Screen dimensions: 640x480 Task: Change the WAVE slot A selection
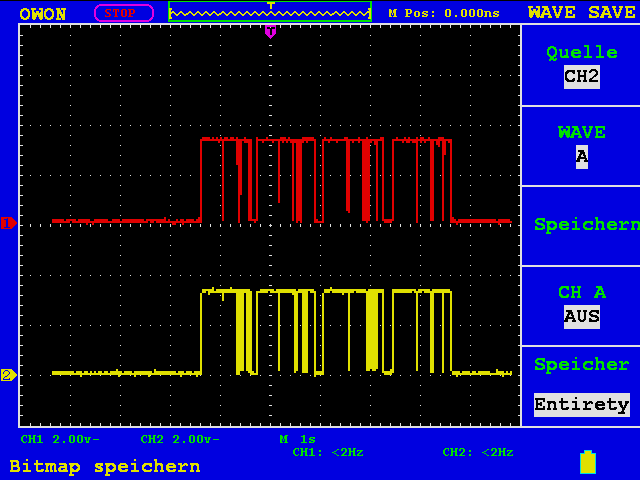coord(582,156)
